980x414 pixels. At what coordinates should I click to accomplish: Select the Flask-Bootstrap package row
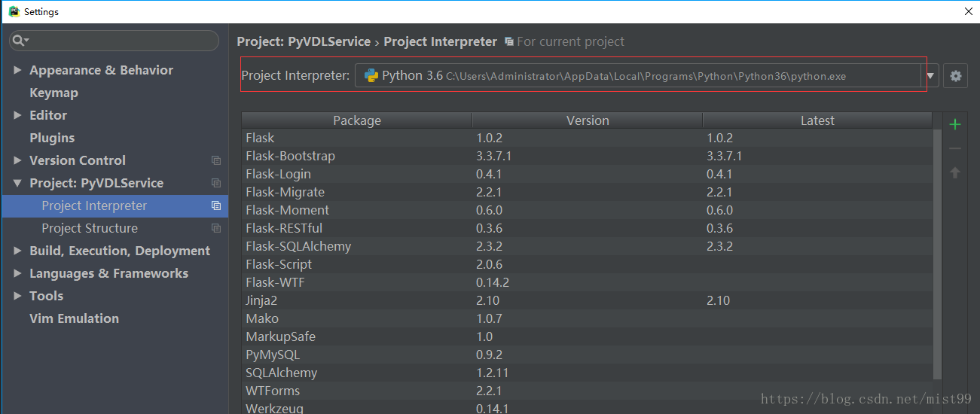(587, 156)
